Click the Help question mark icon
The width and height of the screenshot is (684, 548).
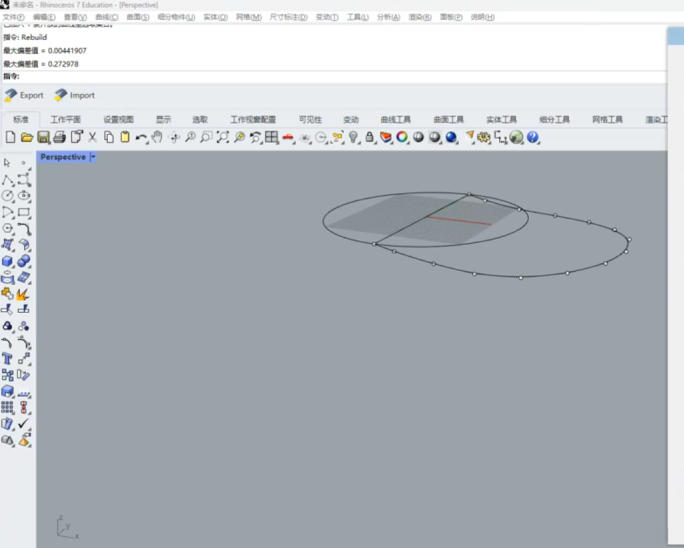pos(533,137)
